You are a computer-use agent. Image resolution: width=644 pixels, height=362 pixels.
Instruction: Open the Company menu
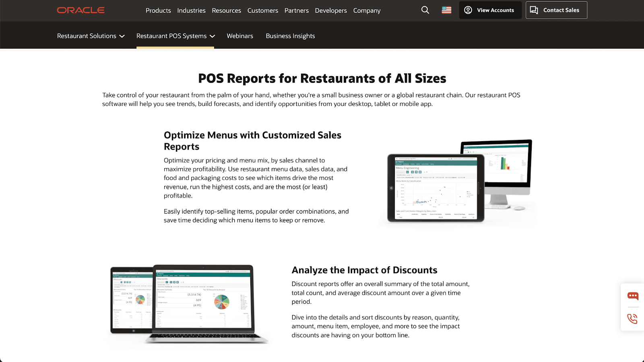click(x=367, y=10)
